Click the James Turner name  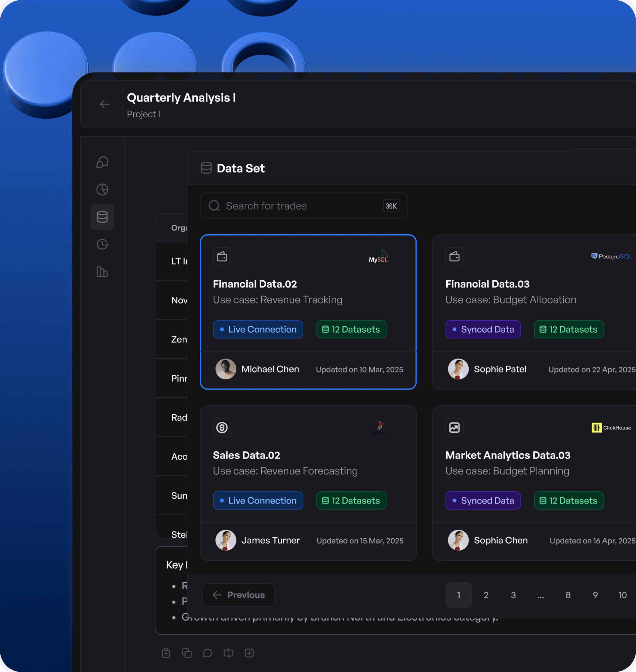271,540
